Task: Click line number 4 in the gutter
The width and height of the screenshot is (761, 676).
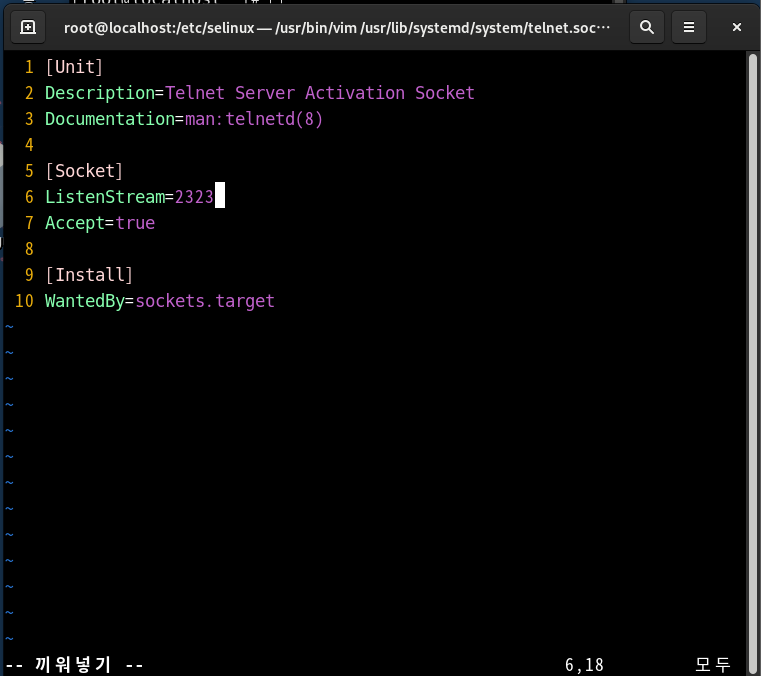Action: [x=29, y=145]
